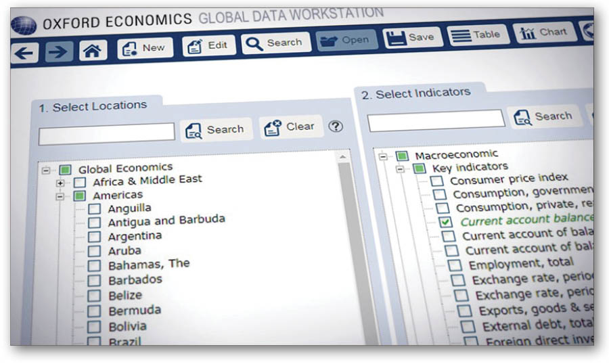This screenshot has width=609, height=364.
Task: Check the Anguilla checkbox
Action: click(94, 209)
